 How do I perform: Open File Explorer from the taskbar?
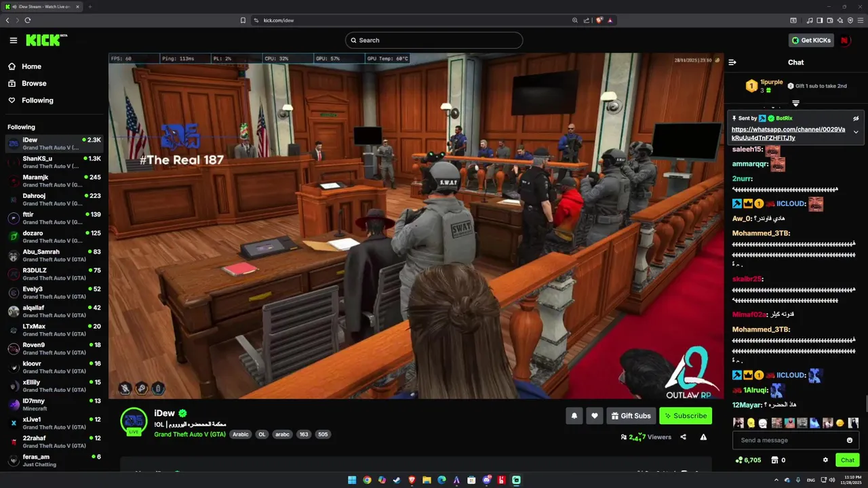pyautogui.click(x=427, y=480)
